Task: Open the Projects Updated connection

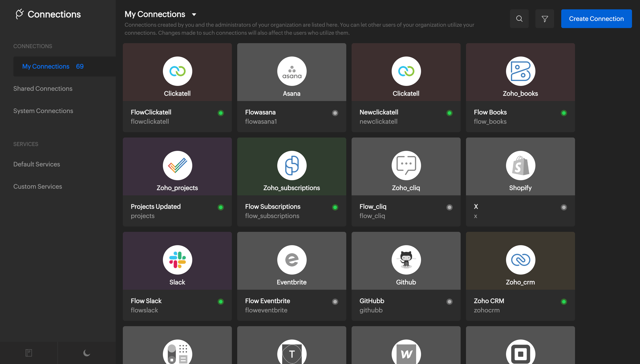Action: coord(156,206)
